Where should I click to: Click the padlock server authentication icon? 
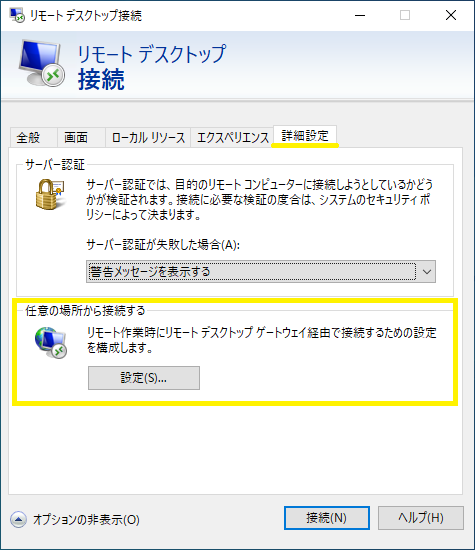(x=50, y=194)
